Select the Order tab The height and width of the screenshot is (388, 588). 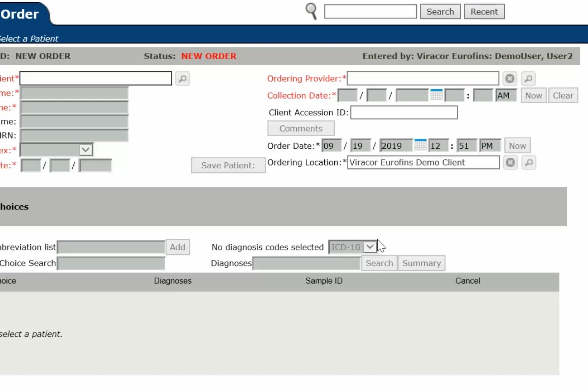[x=20, y=14]
